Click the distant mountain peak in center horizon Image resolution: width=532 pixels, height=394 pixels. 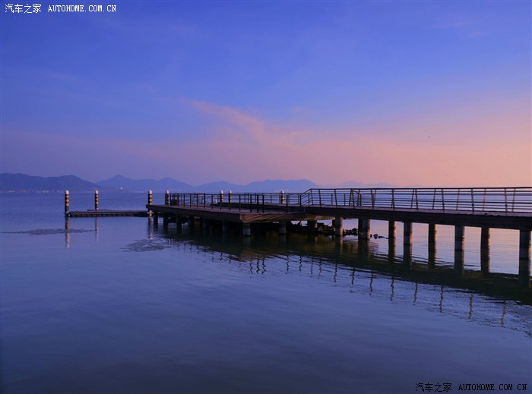point(122,182)
